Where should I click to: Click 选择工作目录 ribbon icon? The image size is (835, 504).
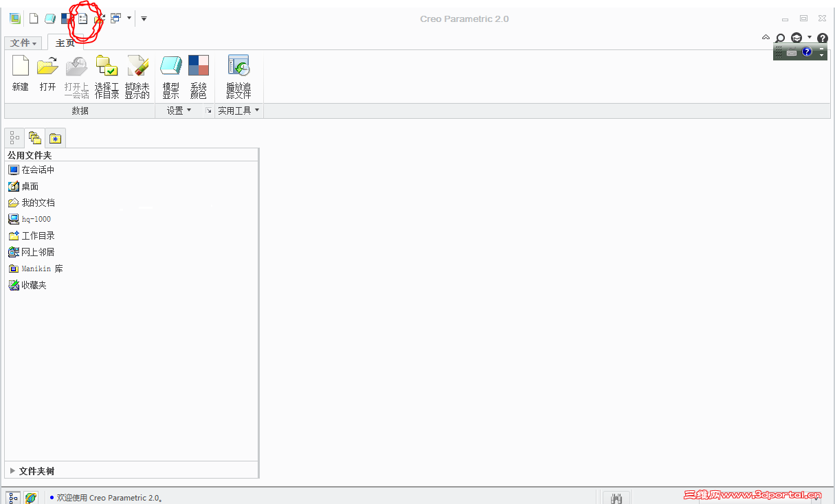[107, 66]
